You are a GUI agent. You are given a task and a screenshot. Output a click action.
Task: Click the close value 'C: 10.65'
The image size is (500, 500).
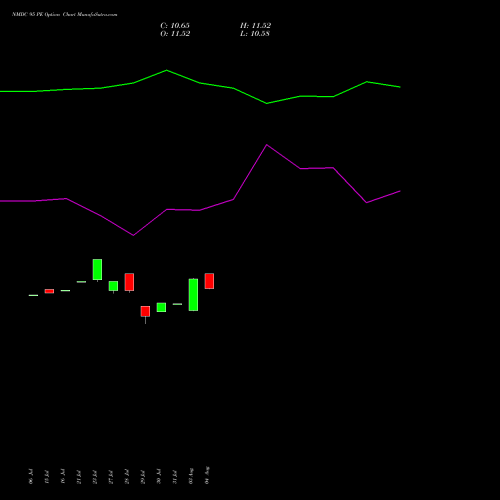tap(175, 26)
